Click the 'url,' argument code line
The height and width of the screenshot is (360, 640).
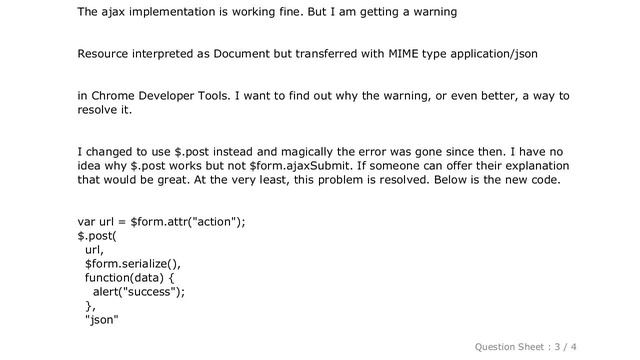[x=94, y=250]
